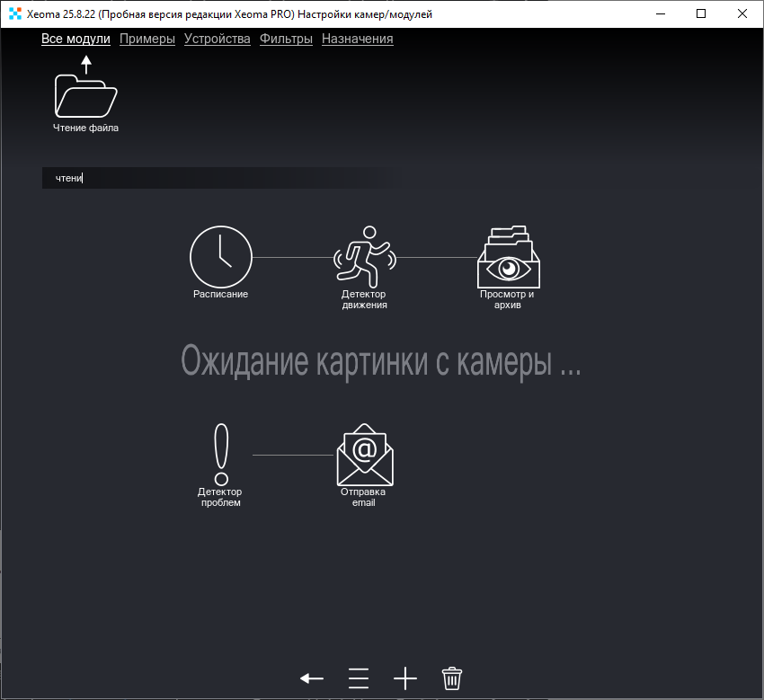Click the Детектор проблем exclamation icon

pyautogui.click(x=220, y=452)
